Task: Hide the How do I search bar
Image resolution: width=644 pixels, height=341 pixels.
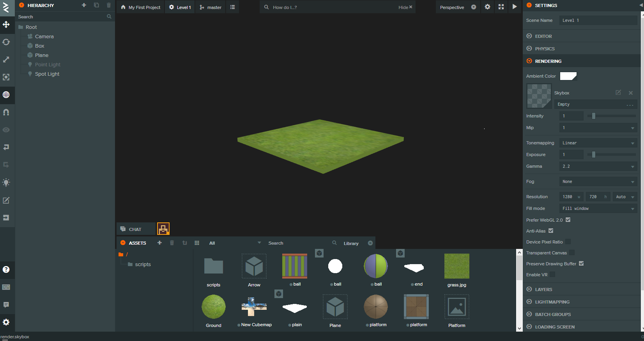Action: [x=405, y=7]
